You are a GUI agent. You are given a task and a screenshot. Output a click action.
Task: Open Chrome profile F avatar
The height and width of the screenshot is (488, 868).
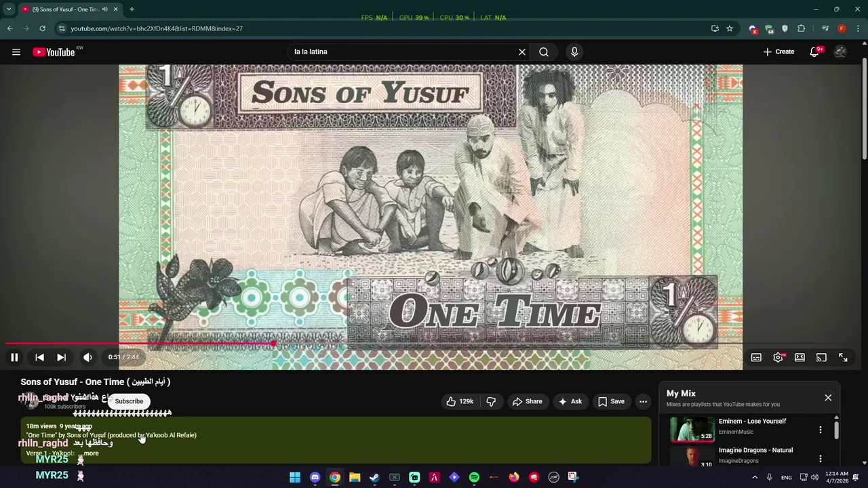click(x=842, y=28)
